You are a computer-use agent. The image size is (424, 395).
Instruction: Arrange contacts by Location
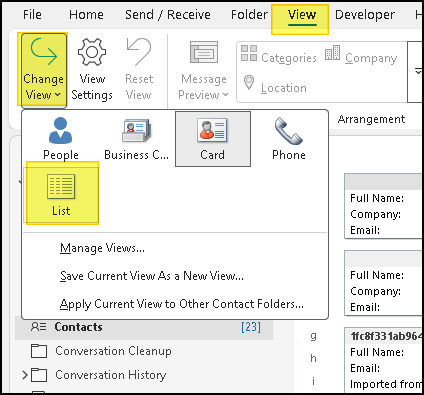[274, 86]
